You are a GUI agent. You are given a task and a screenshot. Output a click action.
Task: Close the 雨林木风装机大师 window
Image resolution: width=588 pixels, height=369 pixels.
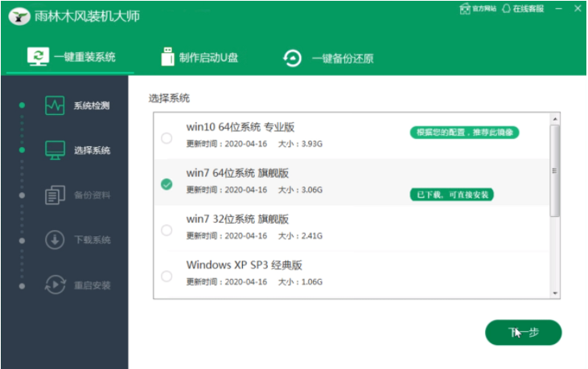coord(578,8)
